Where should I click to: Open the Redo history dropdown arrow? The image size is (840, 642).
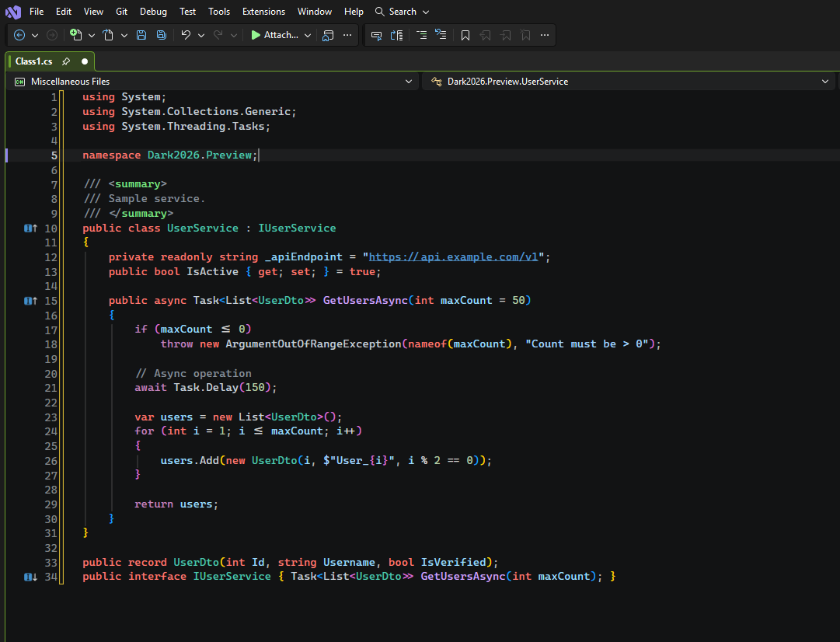tap(234, 36)
